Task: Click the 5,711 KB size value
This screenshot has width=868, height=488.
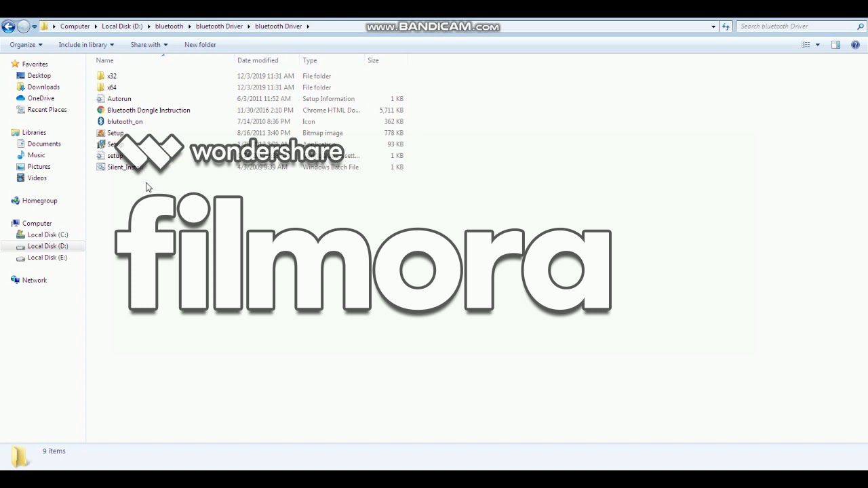Action: [x=391, y=110]
